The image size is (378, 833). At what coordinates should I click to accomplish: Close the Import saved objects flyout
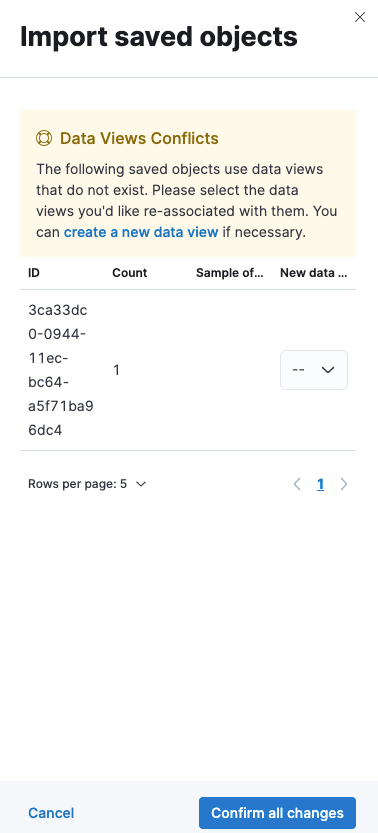click(x=360, y=18)
